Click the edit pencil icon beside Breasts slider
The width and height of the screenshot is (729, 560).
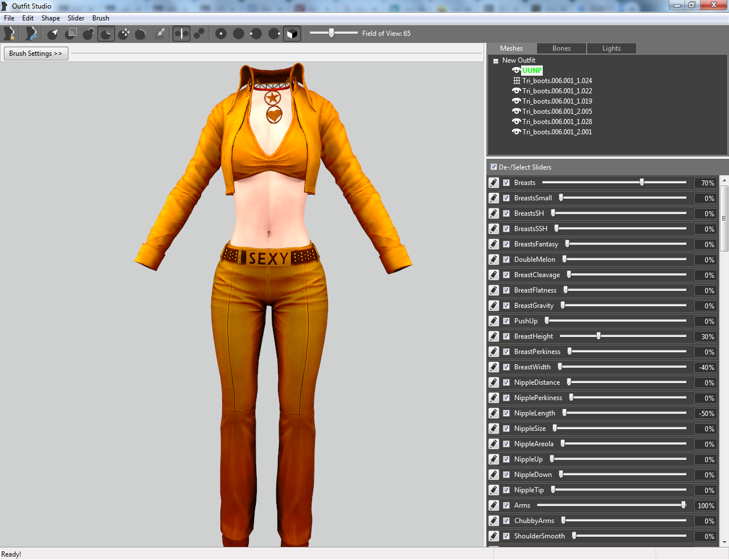click(x=494, y=183)
